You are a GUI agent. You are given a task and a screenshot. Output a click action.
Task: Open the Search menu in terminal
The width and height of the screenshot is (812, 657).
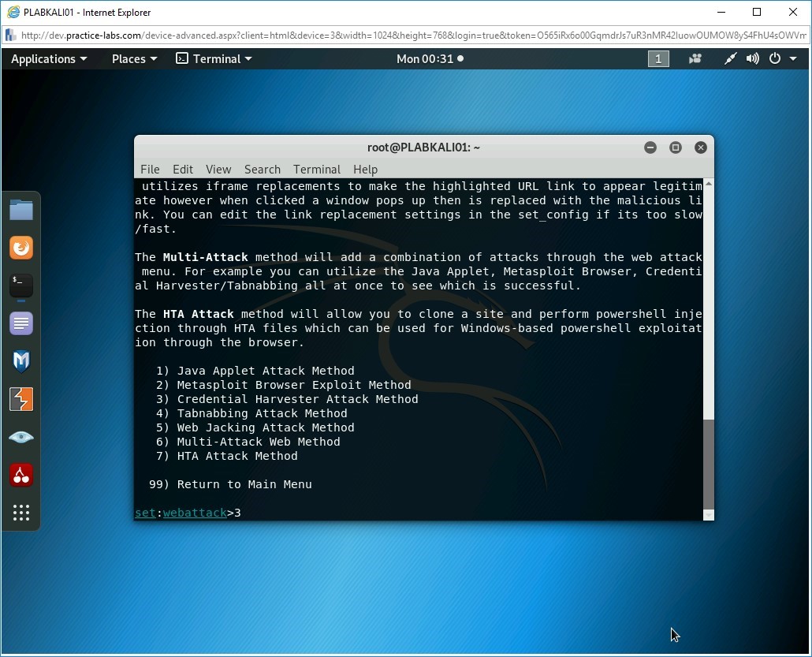click(262, 170)
